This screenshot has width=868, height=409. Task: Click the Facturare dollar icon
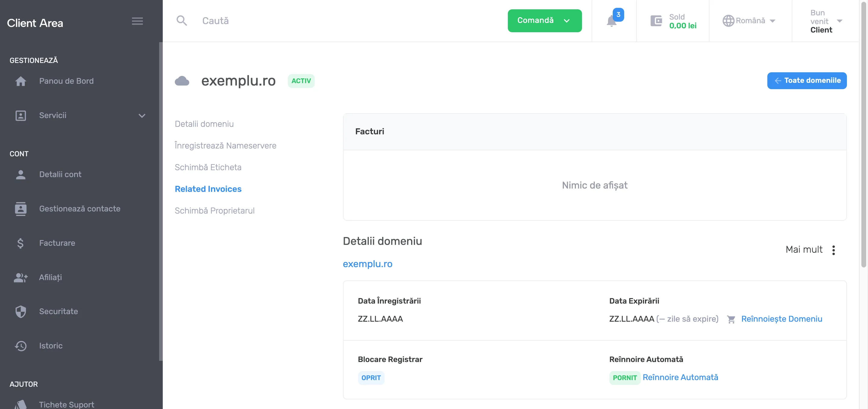point(20,243)
